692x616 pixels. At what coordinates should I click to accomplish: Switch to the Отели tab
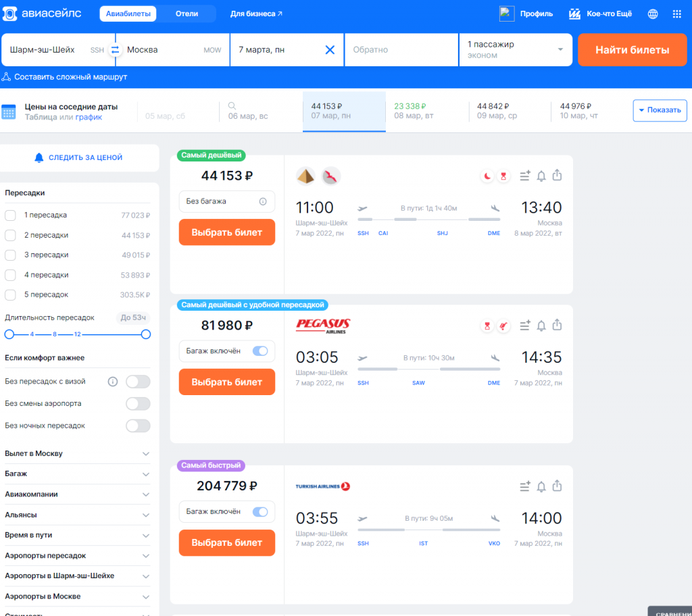click(187, 14)
